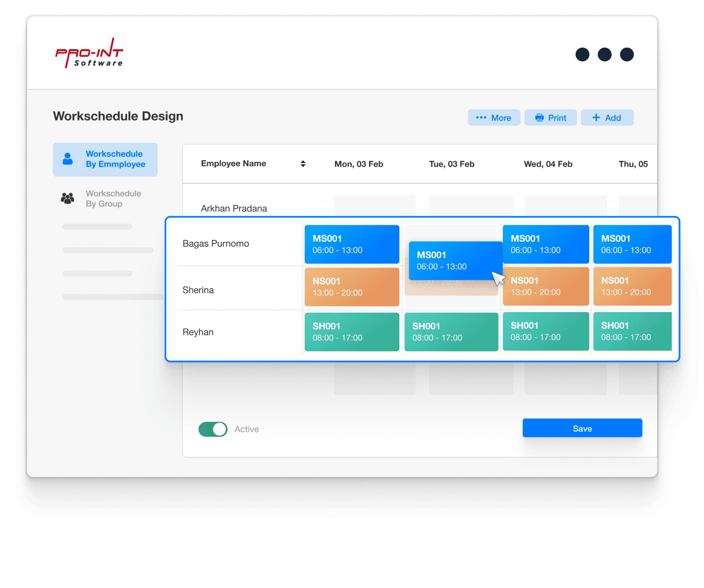The image size is (704, 588).
Task: Select Reyhan's Thursday SH001 shift
Action: coord(632,331)
